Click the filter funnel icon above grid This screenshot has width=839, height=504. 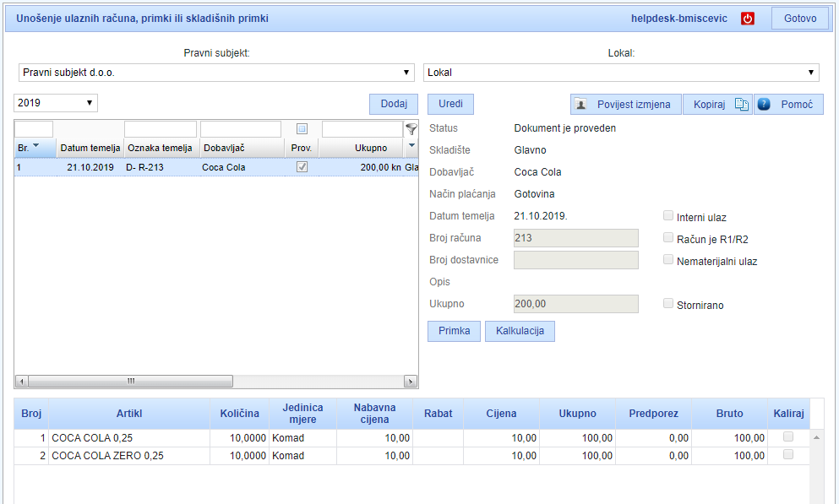click(x=411, y=129)
